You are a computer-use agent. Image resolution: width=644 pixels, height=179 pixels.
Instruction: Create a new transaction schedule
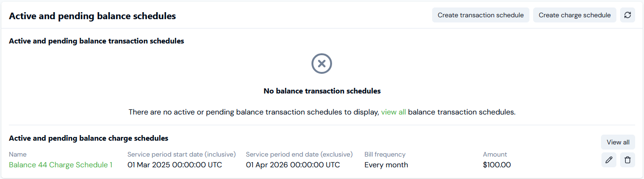click(481, 15)
